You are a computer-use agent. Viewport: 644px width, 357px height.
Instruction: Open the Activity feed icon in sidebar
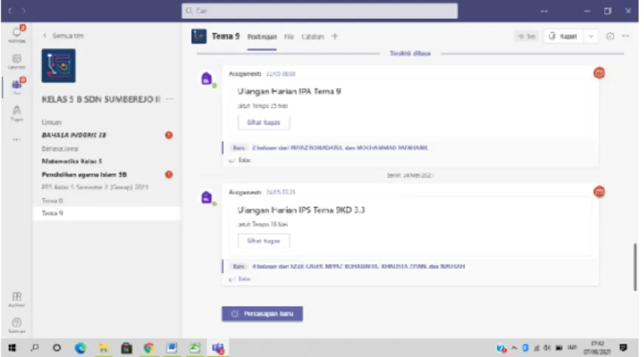[x=17, y=34]
